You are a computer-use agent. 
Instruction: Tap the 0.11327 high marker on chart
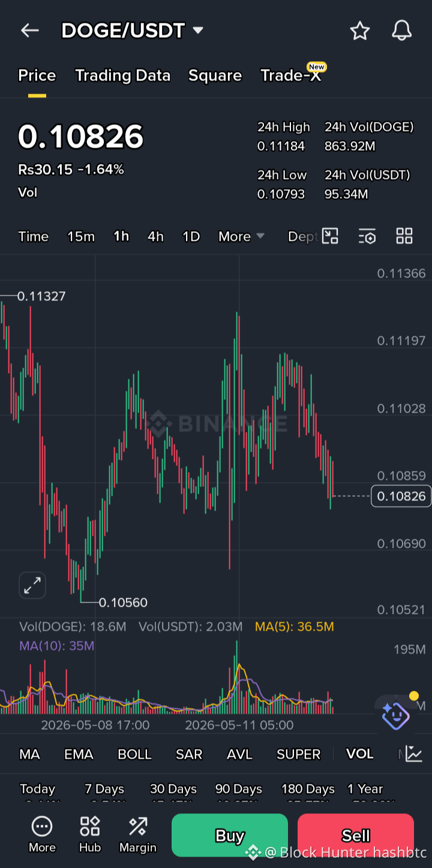pyautogui.click(x=41, y=296)
